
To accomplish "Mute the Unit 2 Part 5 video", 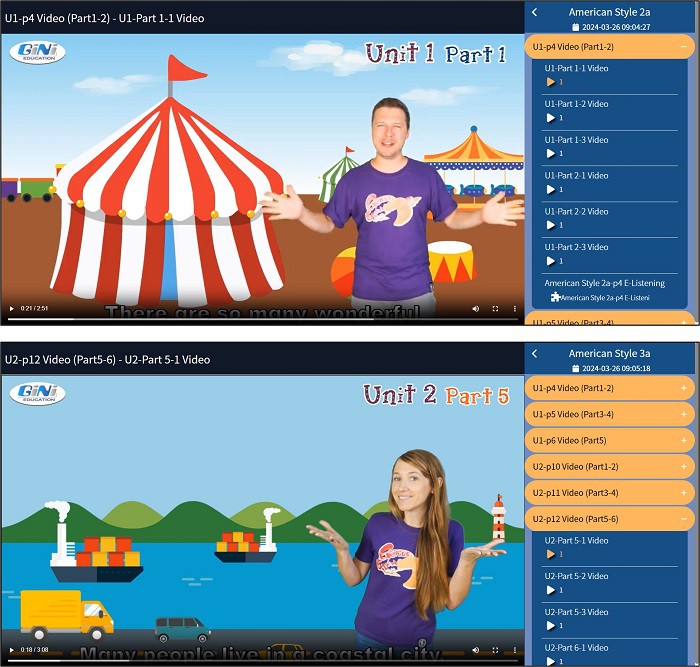I will (475, 651).
